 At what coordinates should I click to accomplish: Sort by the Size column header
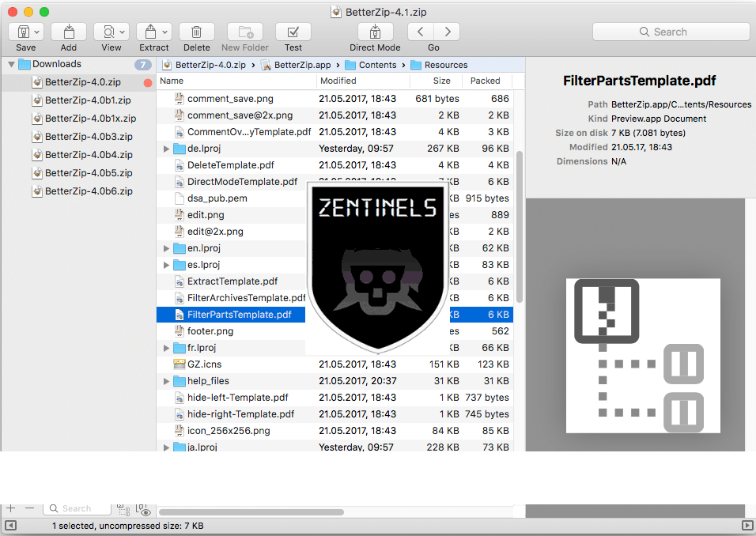click(x=436, y=81)
